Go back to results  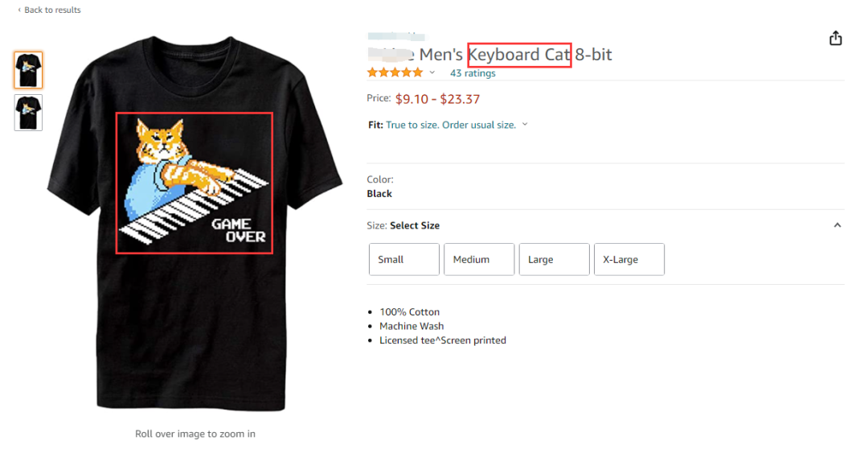(50, 10)
